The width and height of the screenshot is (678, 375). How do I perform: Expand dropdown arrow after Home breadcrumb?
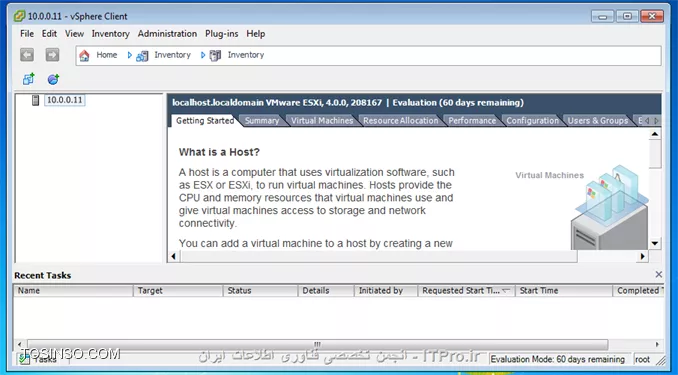pos(129,55)
